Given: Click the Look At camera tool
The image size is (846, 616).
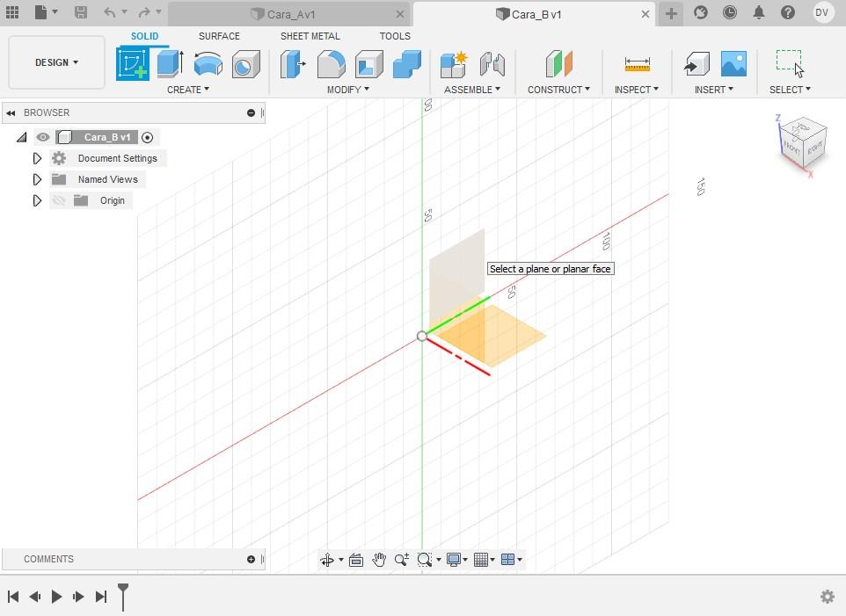Looking at the screenshot, I should [356, 560].
